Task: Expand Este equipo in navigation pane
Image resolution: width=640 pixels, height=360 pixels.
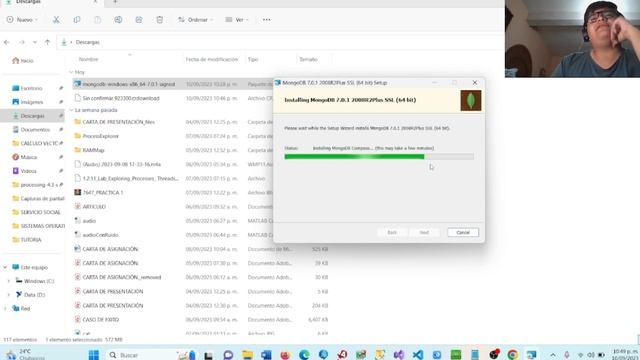Action: point(5,267)
